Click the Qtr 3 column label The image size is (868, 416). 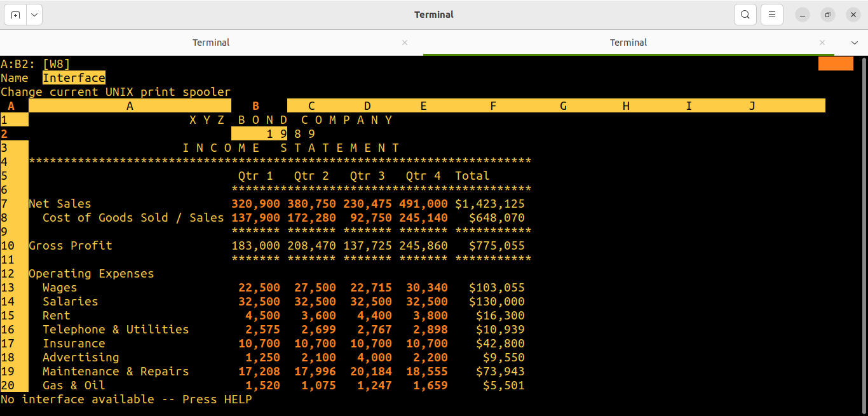click(367, 176)
